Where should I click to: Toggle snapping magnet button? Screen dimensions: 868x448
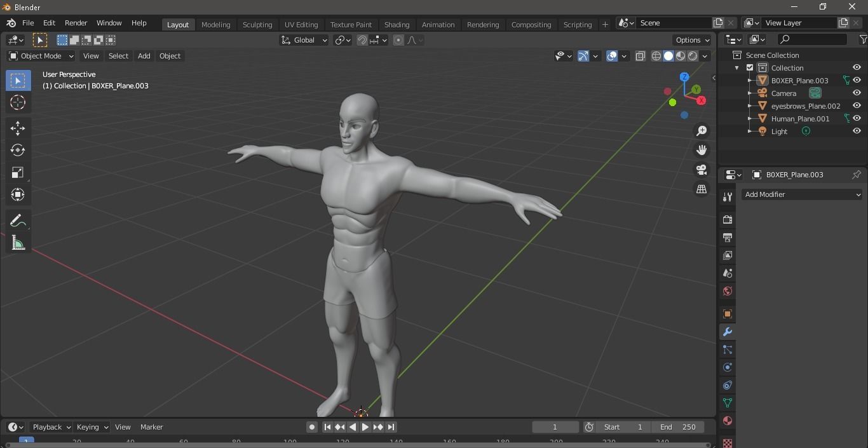click(x=362, y=40)
